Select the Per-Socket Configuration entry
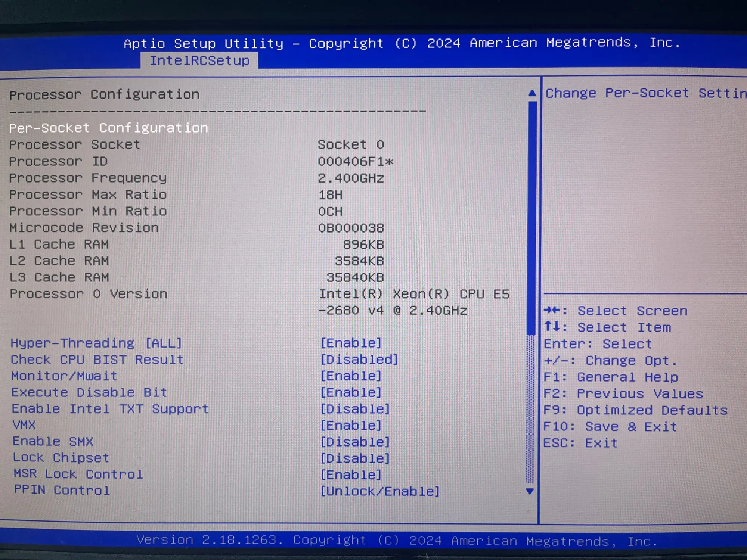This screenshot has height=560, width=747. click(108, 128)
